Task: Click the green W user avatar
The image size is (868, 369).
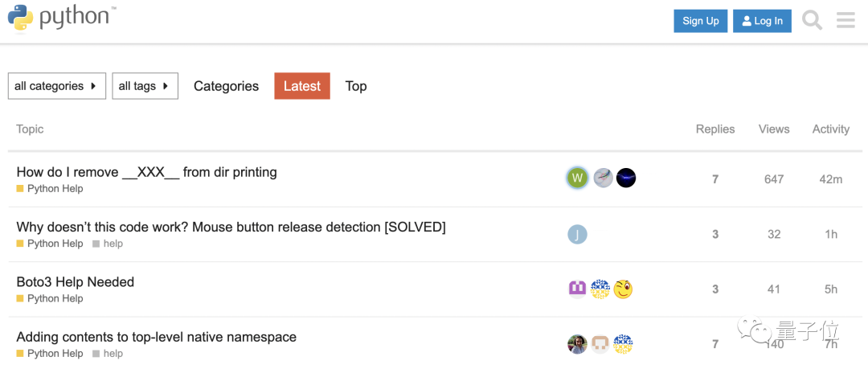Action: pyautogui.click(x=577, y=178)
